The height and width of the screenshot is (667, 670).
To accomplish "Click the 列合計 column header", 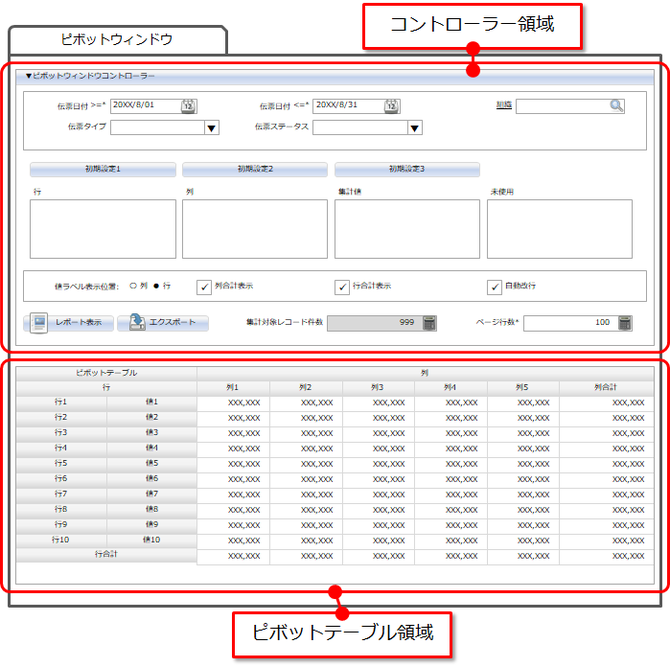I will click(606, 388).
